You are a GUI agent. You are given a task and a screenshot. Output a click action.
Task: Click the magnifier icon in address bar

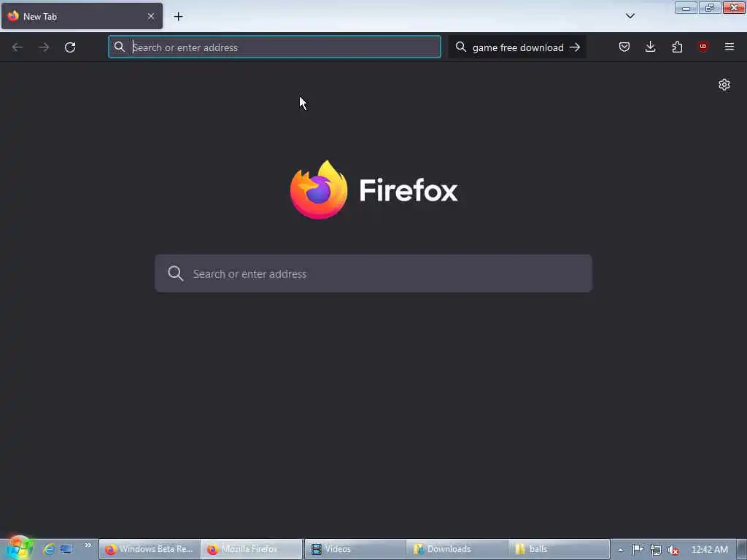pyautogui.click(x=120, y=47)
